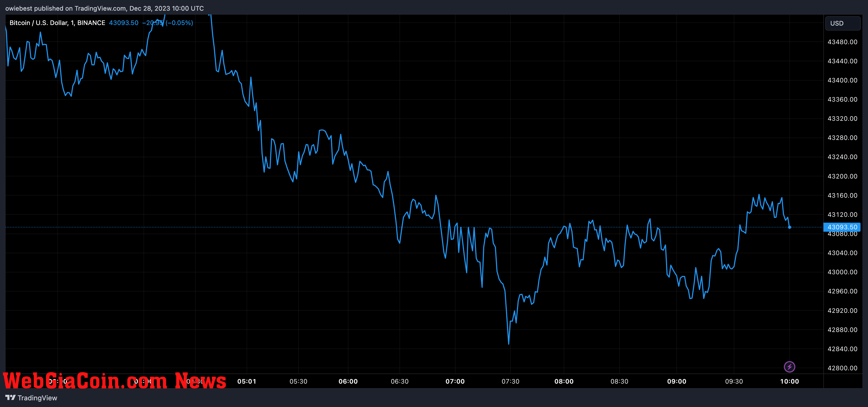Click the 43240.00 price axis label
Screen dimensions: 868x407
pyautogui.click(x=842, y=157)
